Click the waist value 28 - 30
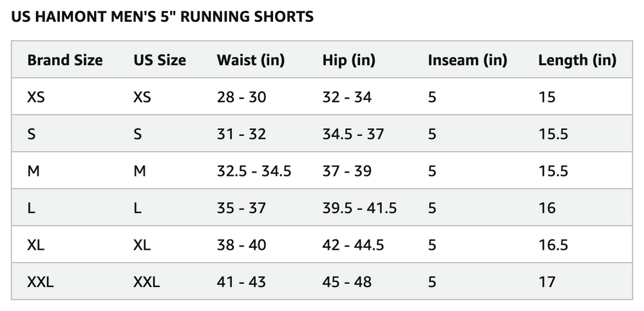 tap(241, 97)
